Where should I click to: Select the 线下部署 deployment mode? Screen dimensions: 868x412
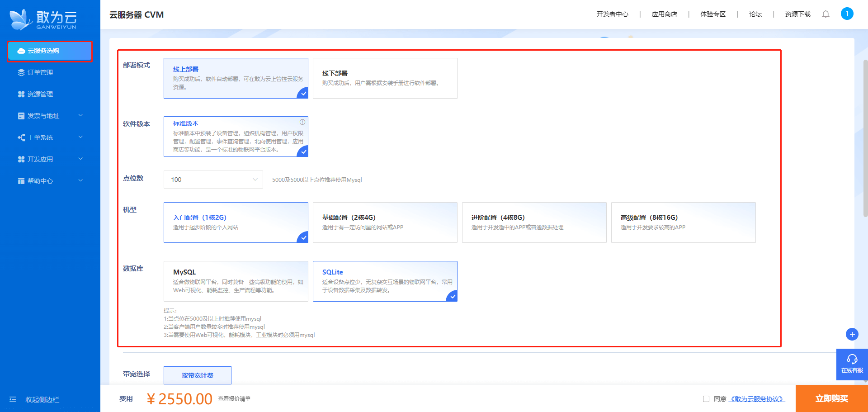coord(385,78)
